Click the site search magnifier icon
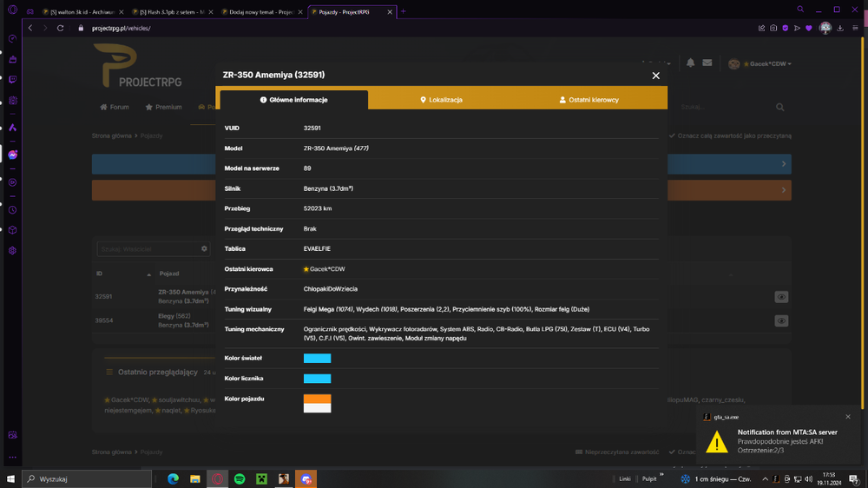The width and height of the screenshot is (868, 488). (780, 107)
